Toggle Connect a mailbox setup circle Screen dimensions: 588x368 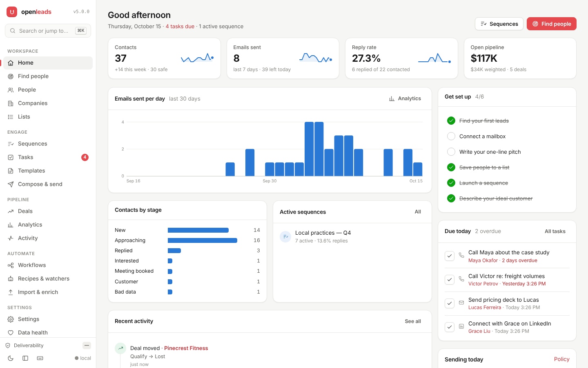click(x=451, y=136)
